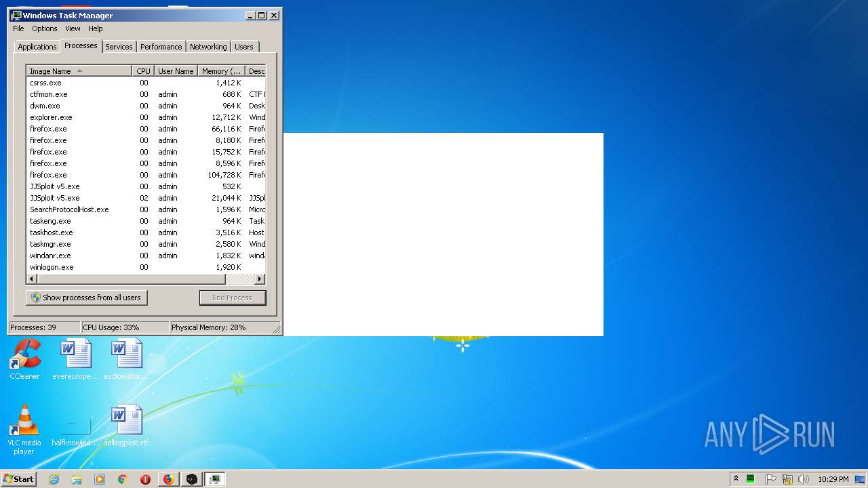Select the taskmgr.exe process
868x488 pixels.
pos(146,244)
